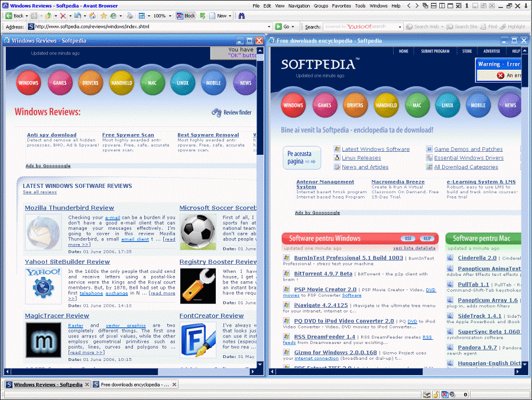Open the Yahoo! SiteBuilder Review link

(67, 262)
